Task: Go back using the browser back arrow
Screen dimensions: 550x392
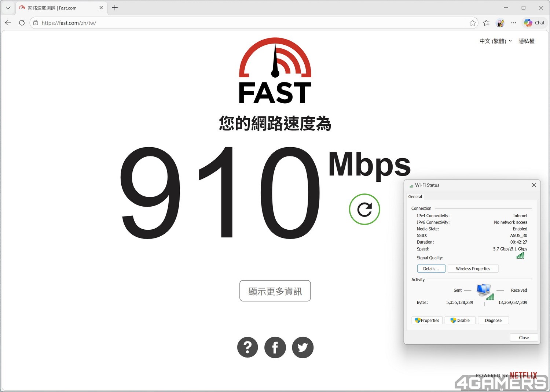Action: (8, 23)
